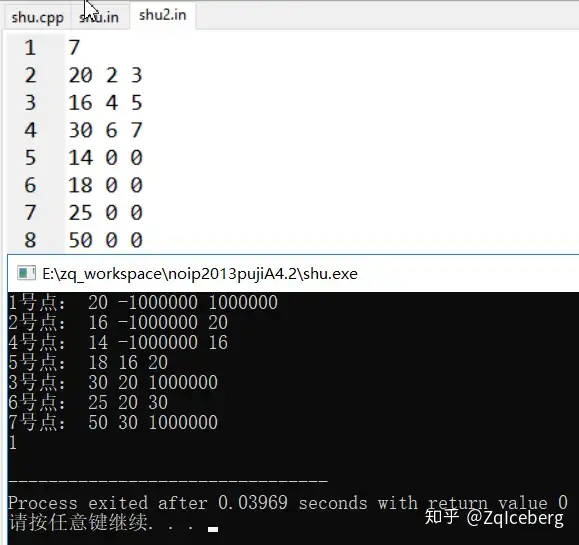This screenshot has width=579, height=545.
Task: Click line number 2 in editor gutter
Action: pos(30,75)
